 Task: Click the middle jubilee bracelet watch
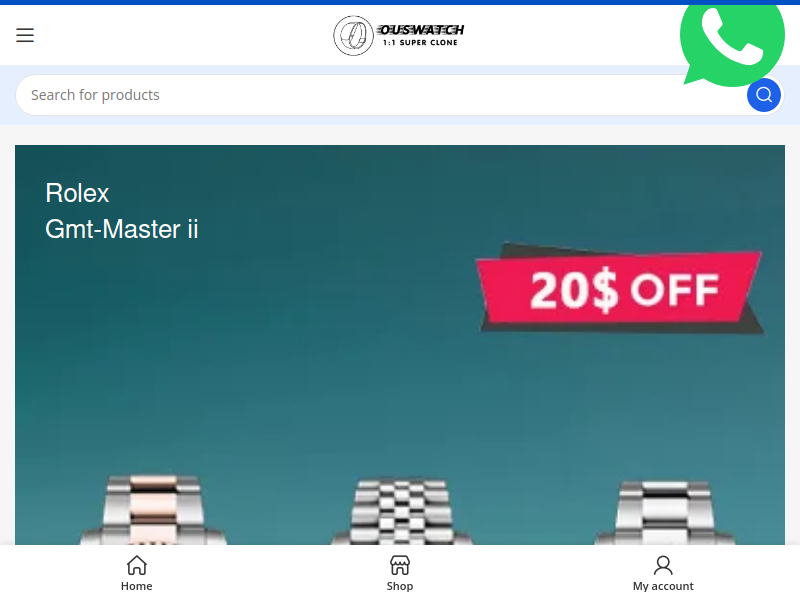click(401, 511)
